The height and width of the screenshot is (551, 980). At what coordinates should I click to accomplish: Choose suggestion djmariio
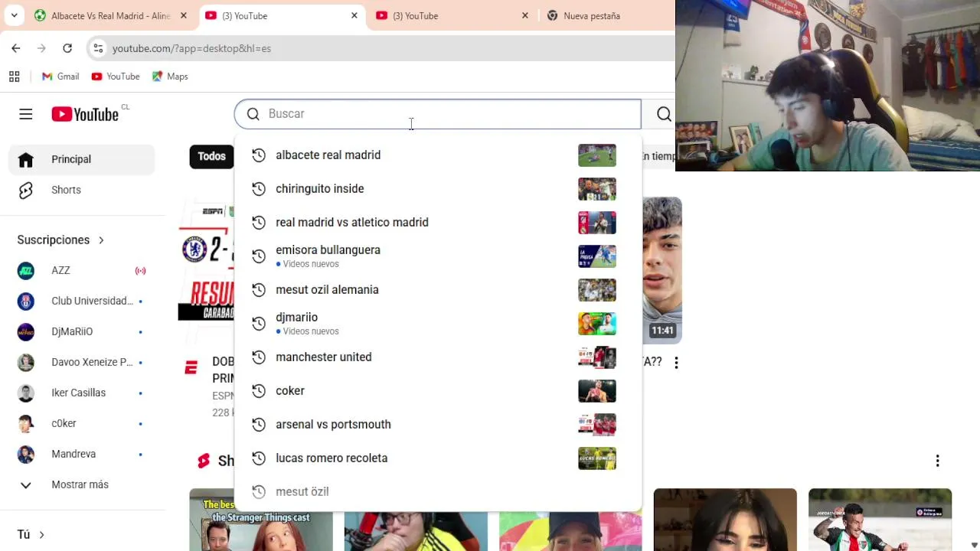(437, 323)
